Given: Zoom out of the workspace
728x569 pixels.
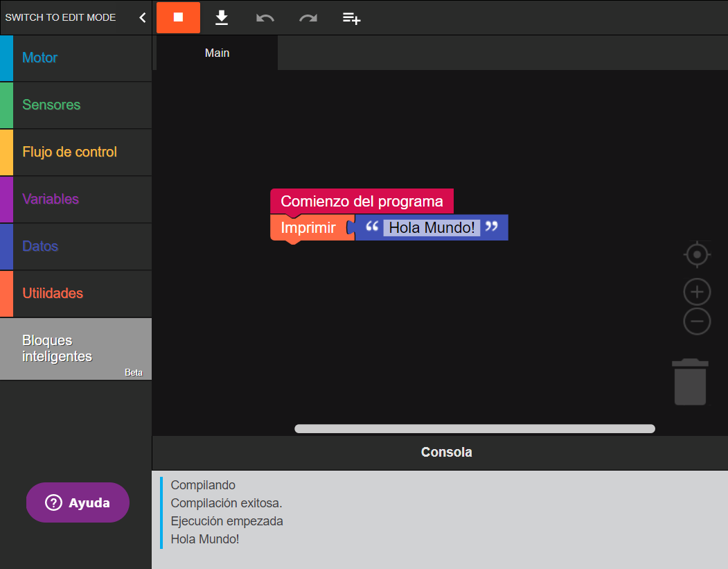Looking at the screenshot, I should [x=697, y=322].
